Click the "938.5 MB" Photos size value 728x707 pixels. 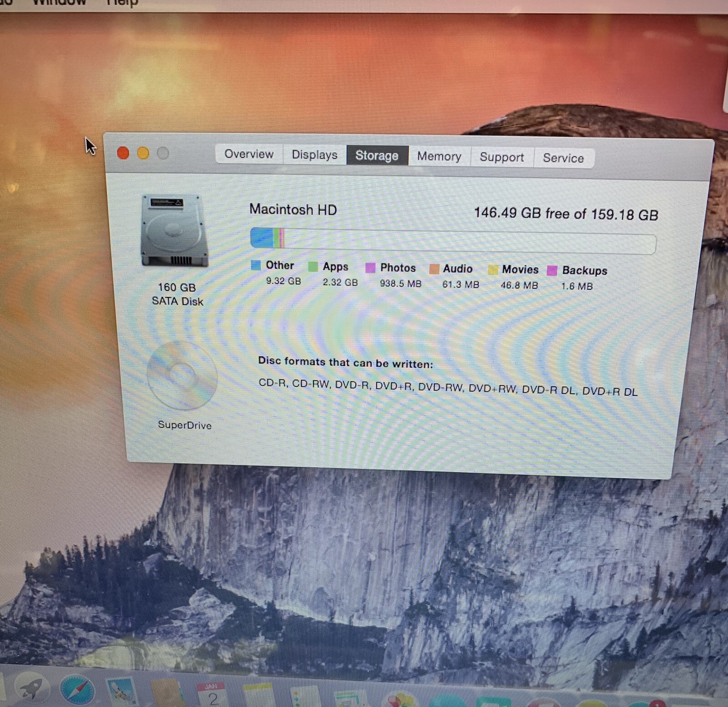click(x=401, y=283)
